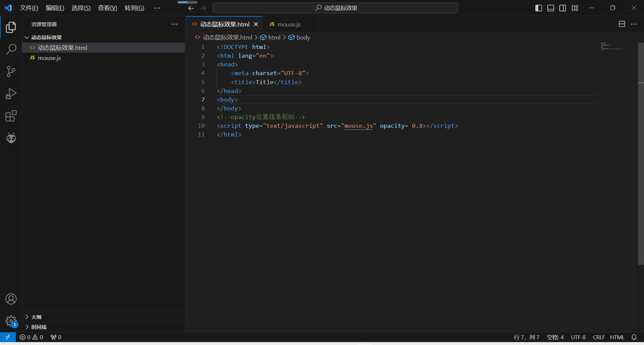Toggle secondary side bar layout icon
Image resolution: width=644 pixels, height=345 pixels.
563,8
